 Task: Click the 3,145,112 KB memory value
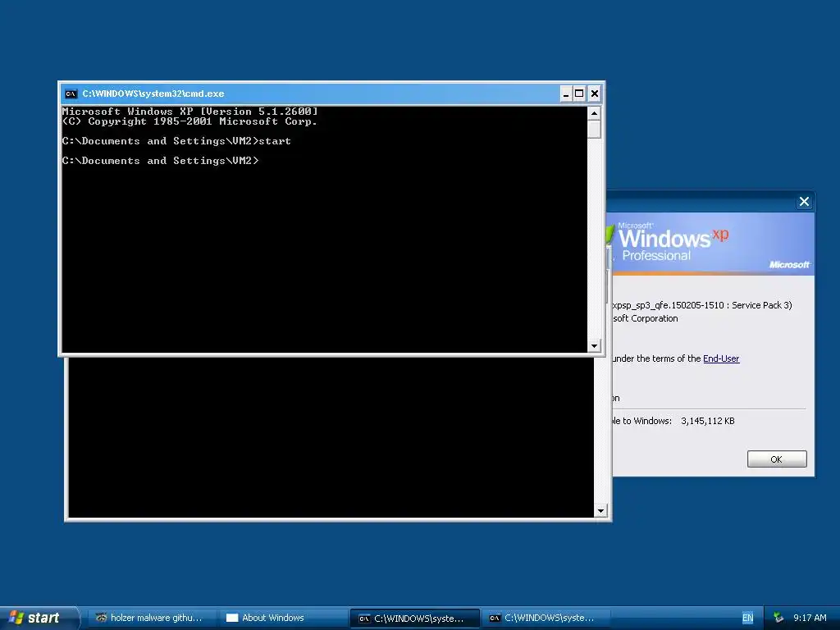[708, 421]
